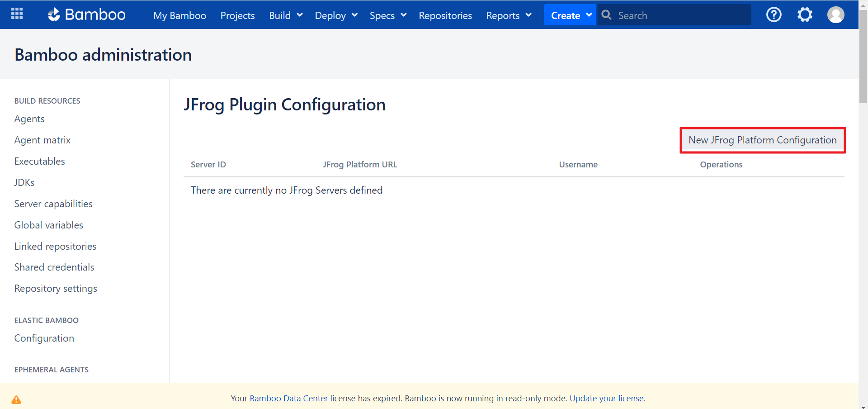Open the user profile avatar

point(835,15)
